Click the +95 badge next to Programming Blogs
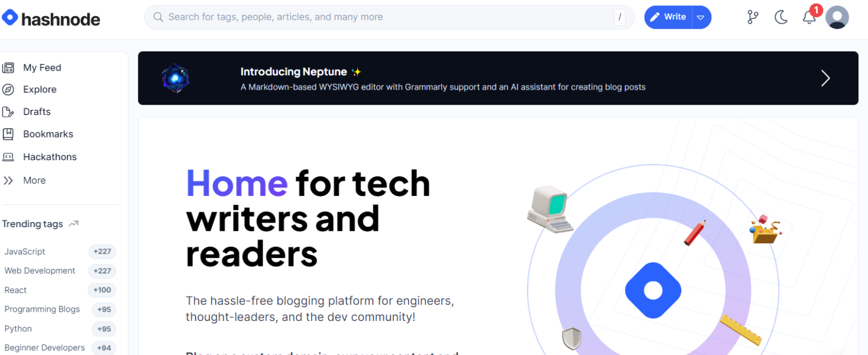 coord(104,309)
